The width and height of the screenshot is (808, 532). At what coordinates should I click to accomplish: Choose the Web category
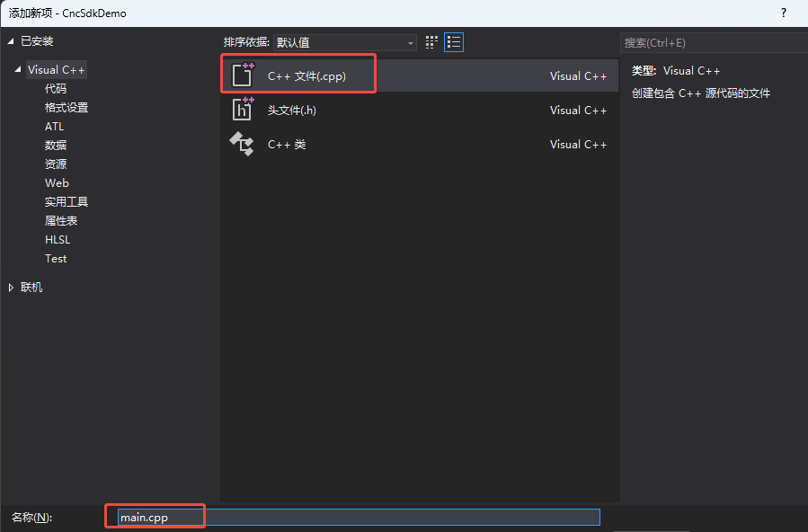57,183
